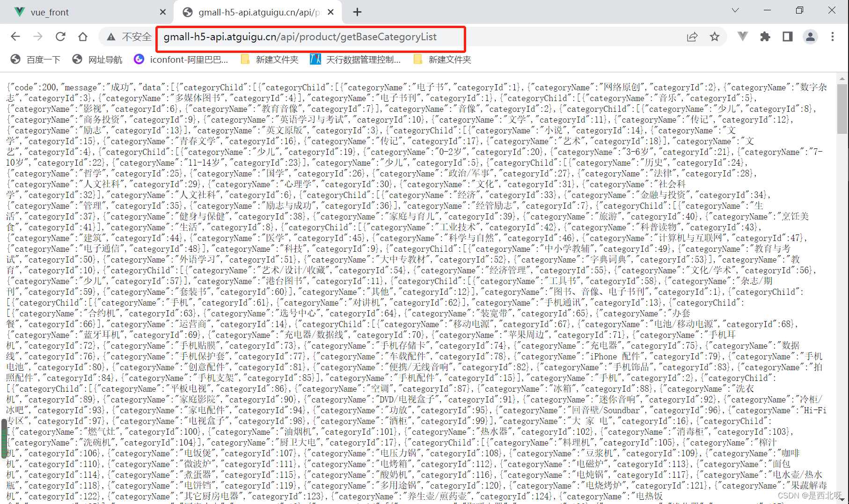
Task: Reload the current page
Action: [x=60, y=37]
